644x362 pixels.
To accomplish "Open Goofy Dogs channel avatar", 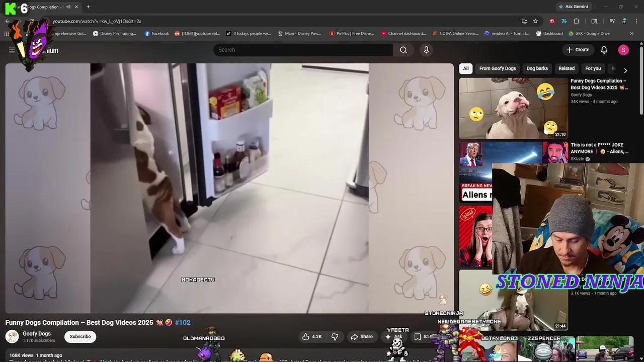I will (x=12, y=336).
